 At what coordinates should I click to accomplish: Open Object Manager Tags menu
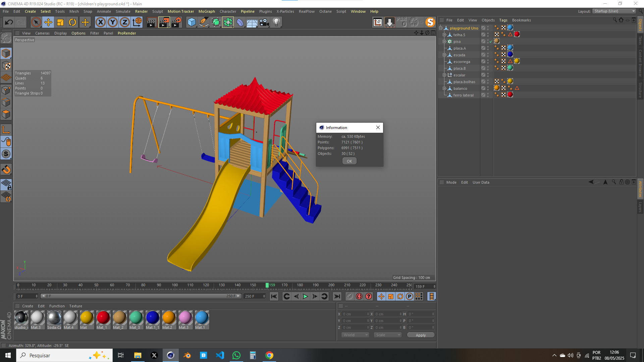pos(503,20)
